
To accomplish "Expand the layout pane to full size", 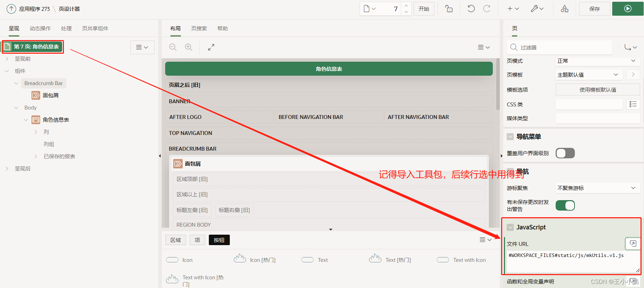I will point(211,47).
